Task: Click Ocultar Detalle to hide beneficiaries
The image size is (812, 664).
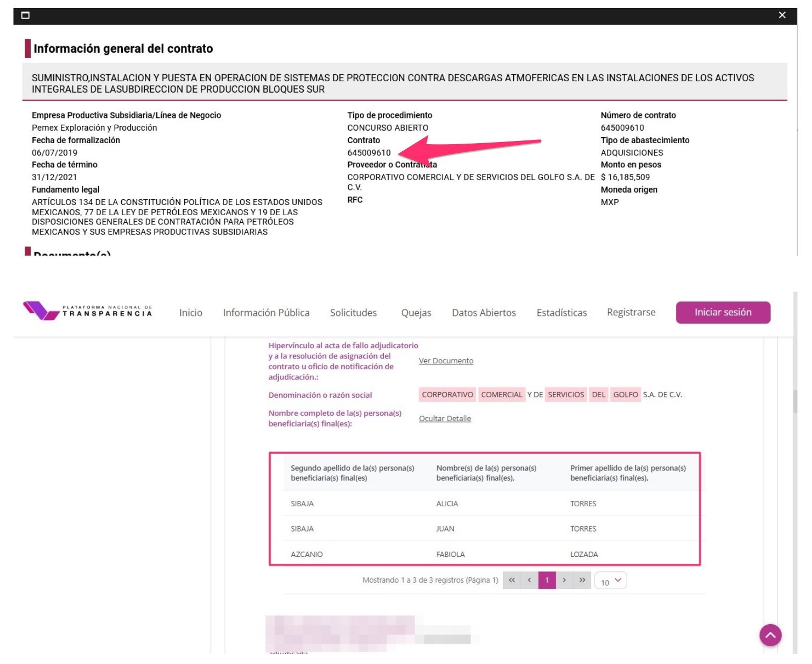Action: [445, 419]
